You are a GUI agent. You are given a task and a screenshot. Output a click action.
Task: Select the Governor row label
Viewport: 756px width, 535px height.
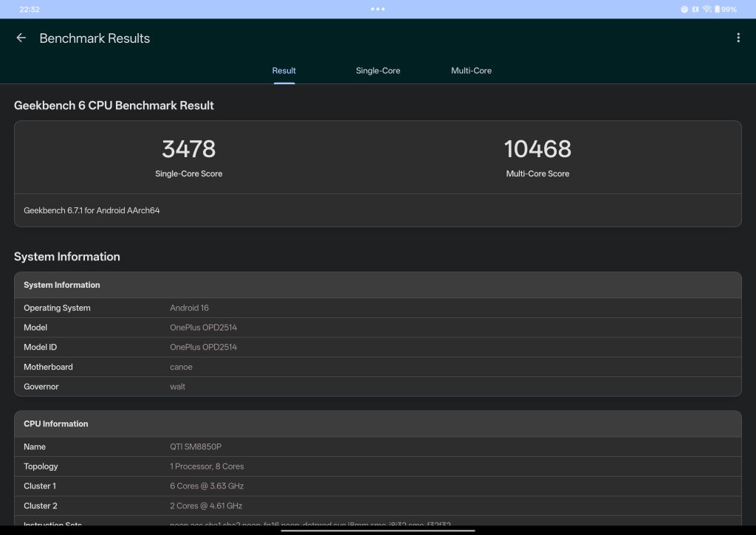41,387
